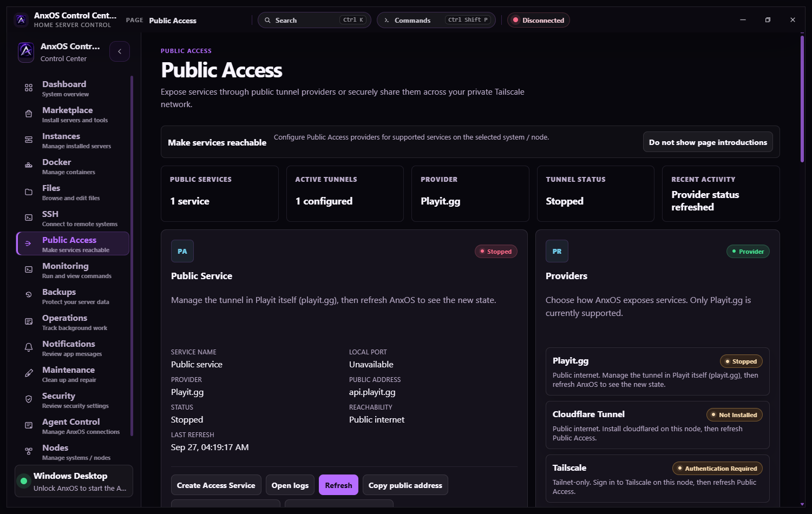Click the Files folder icon

pos(29,192)
